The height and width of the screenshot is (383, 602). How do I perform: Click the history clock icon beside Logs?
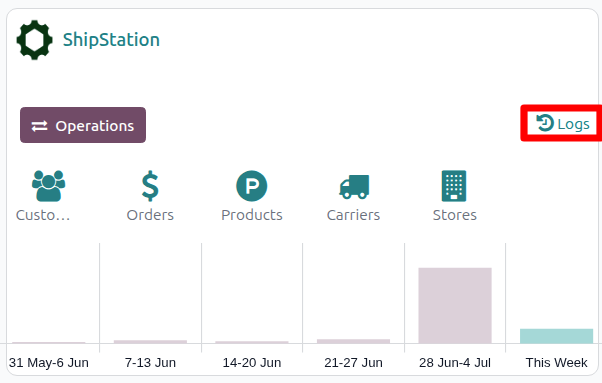click(545, 123)
